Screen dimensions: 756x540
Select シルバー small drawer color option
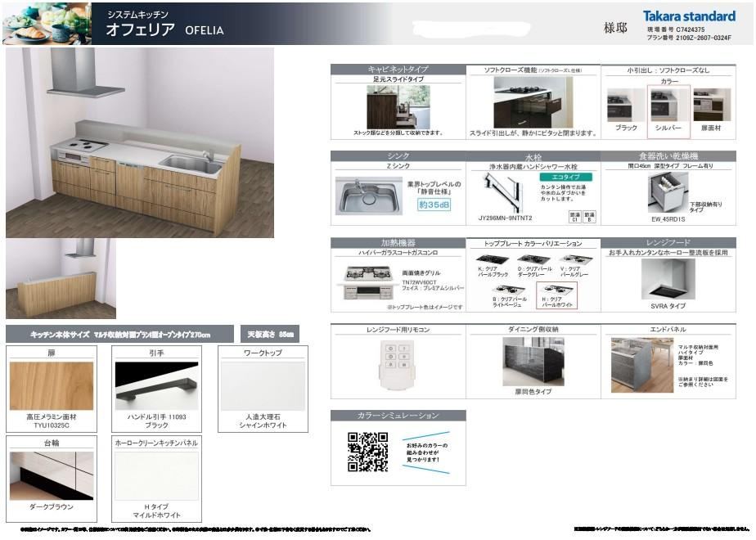click(668, 111)
